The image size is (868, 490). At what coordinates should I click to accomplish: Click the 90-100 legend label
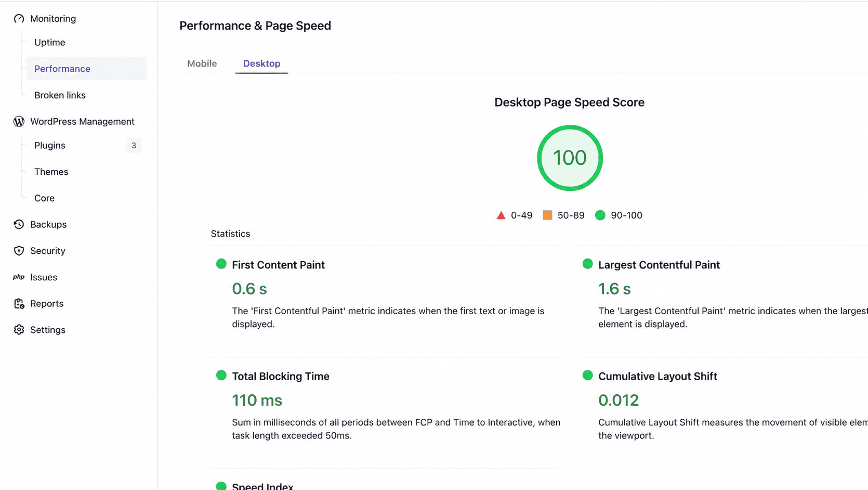click(627, 215)
